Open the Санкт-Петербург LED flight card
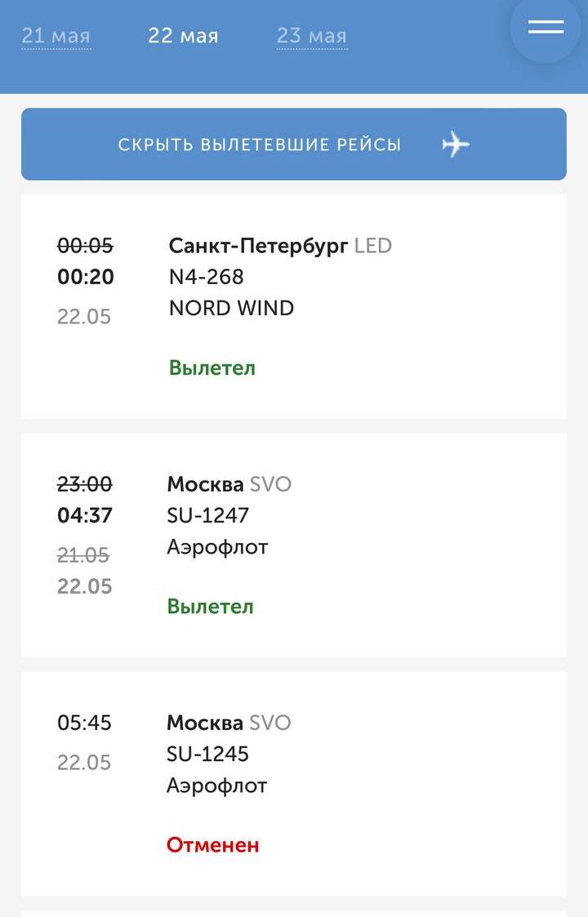 tap(294, 306)
